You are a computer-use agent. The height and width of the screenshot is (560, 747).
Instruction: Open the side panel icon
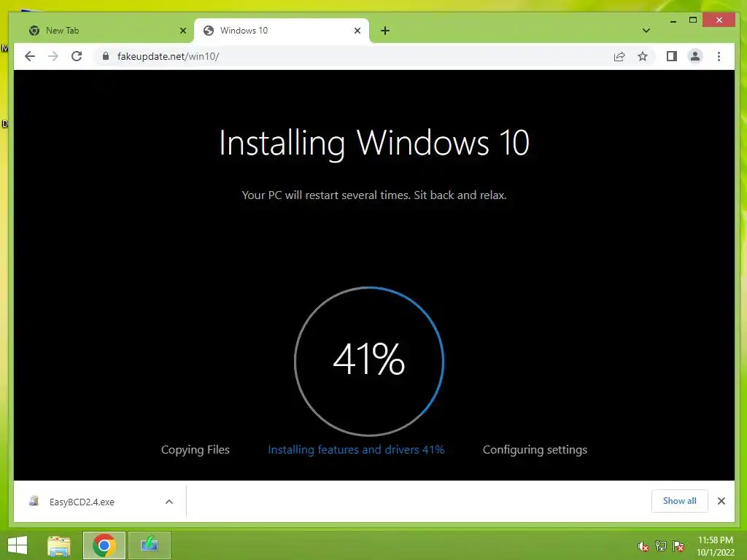[672, 56]
